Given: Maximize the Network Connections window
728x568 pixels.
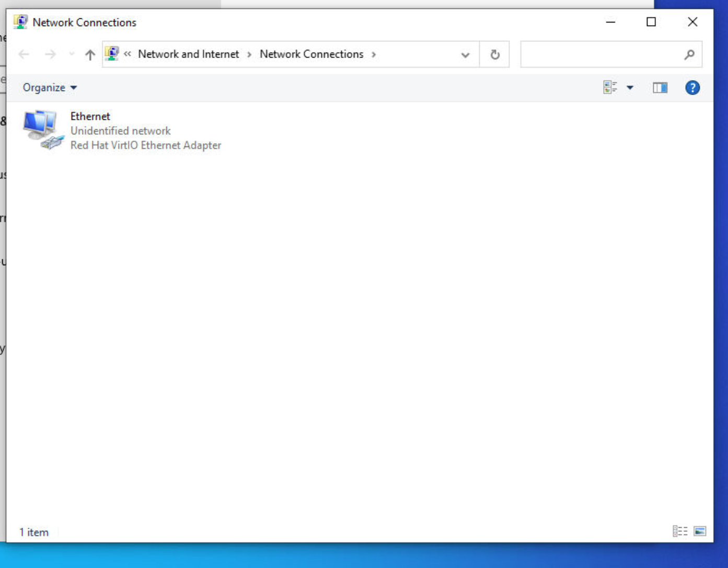Looking at the screenshot, I should pos(651,22).
